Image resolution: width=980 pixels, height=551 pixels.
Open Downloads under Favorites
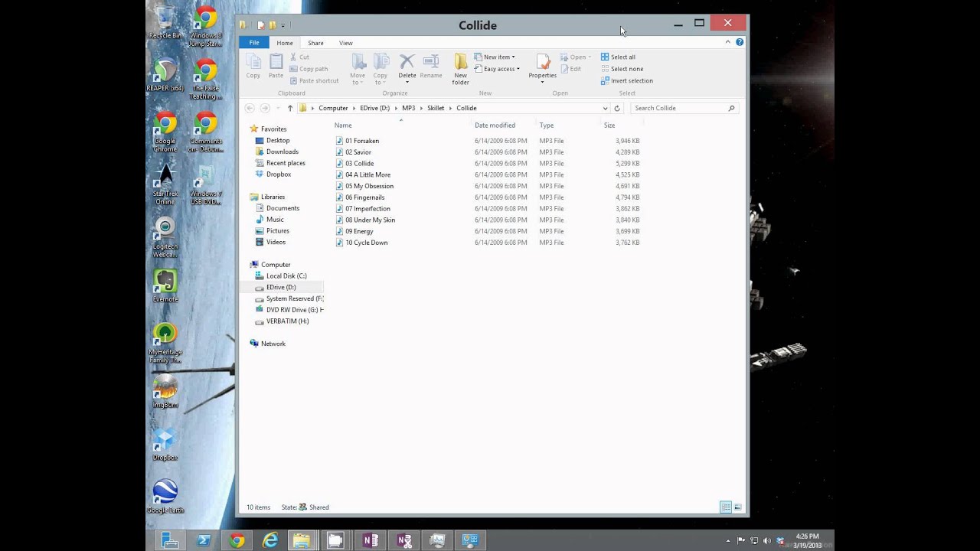pyautogui.click(x=283, y=152)
